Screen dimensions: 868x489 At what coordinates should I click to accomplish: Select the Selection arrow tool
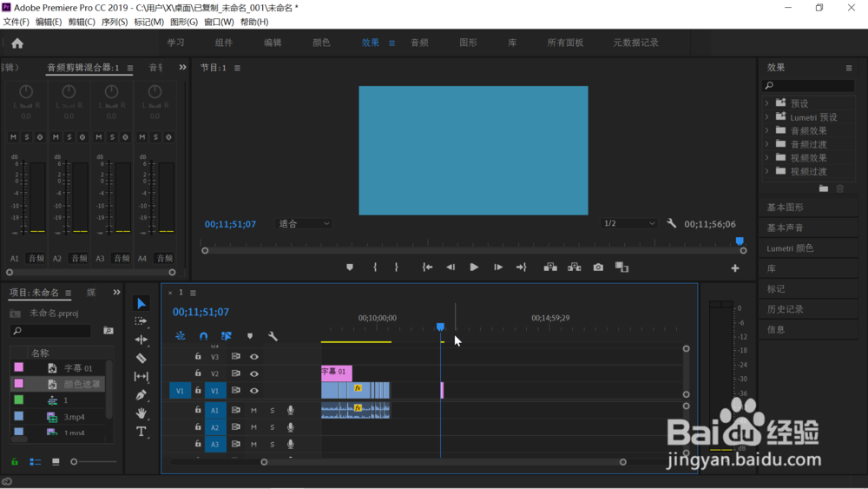(141, 303)
